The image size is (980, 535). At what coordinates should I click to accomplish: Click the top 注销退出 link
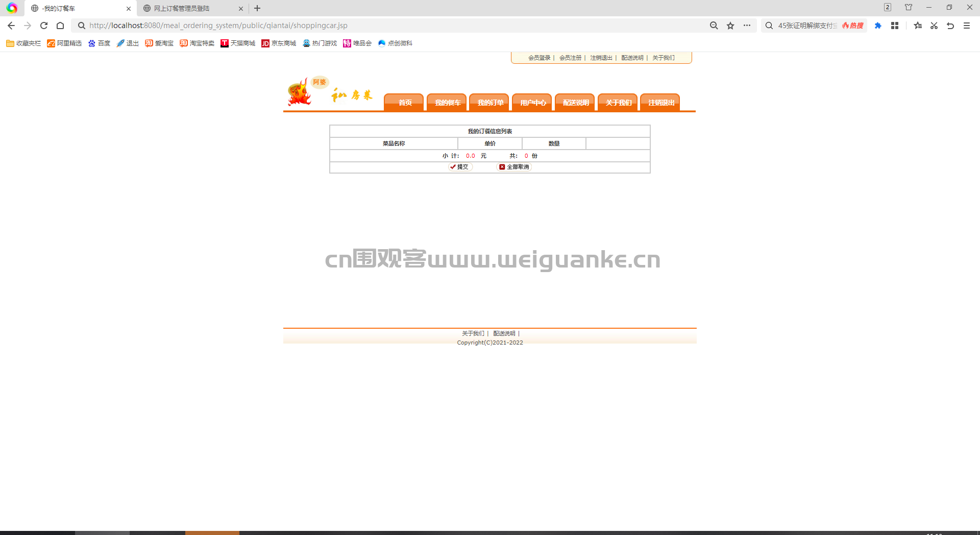[x=601, y=58]
